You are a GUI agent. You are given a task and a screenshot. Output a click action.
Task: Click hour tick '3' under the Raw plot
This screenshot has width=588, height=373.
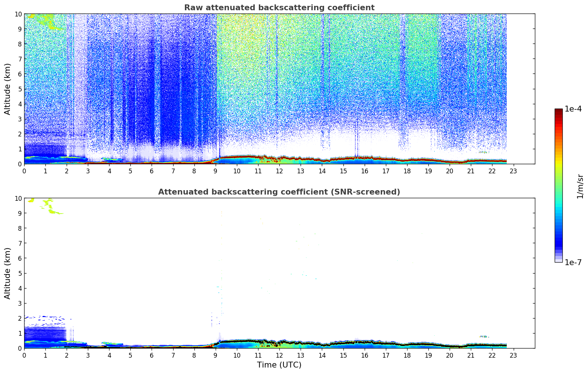point(88,171)
